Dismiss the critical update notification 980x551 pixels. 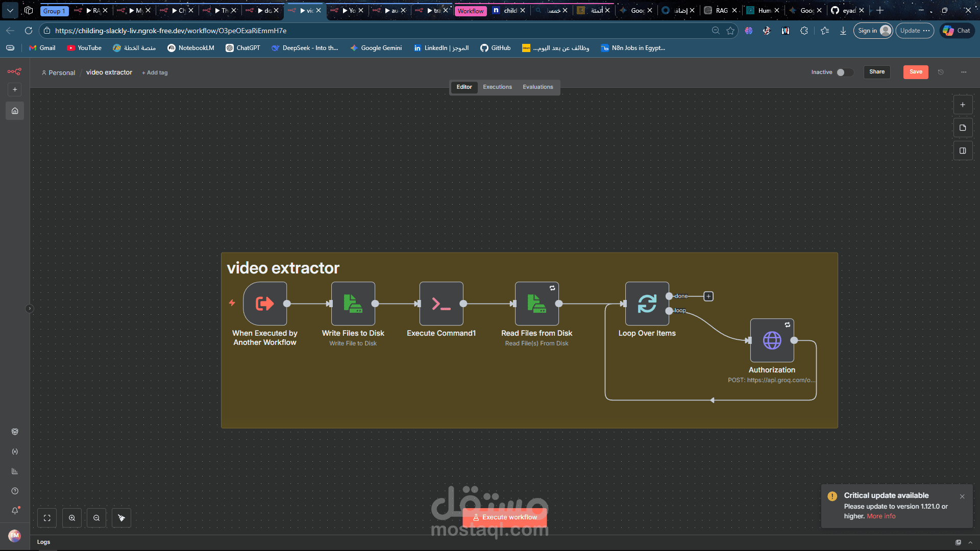click(x=962, y=496)
